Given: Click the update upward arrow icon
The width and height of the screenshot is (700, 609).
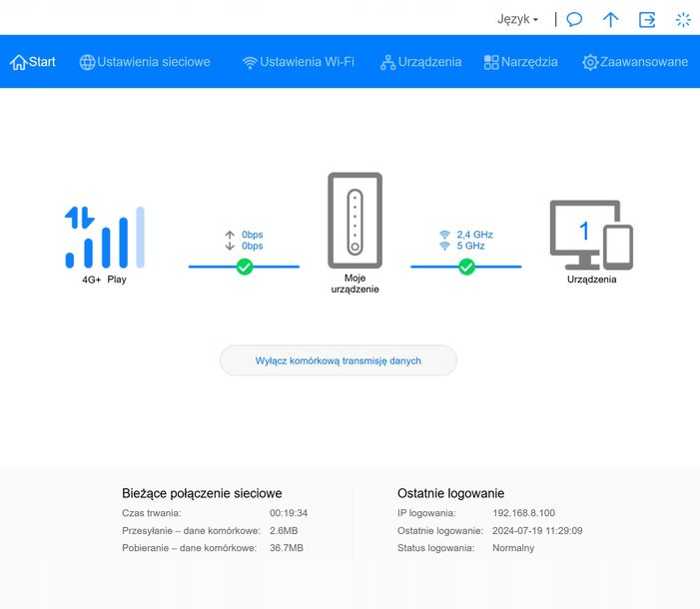Looking at the screenshot, I should [x=610, y=19].
